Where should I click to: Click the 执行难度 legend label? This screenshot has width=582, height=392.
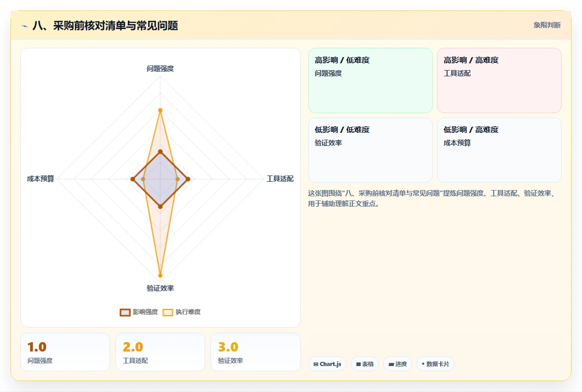click(x=188, y=312)
